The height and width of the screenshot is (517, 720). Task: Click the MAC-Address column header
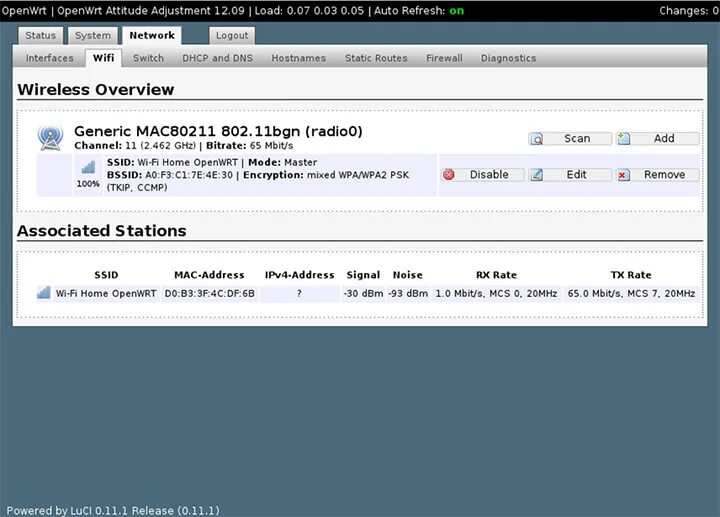click(209, 275)
